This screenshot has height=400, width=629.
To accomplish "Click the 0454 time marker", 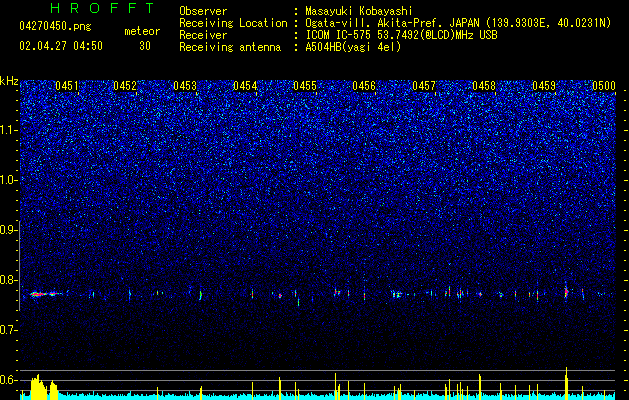I will pyautogui.click(x=245, y=86).
